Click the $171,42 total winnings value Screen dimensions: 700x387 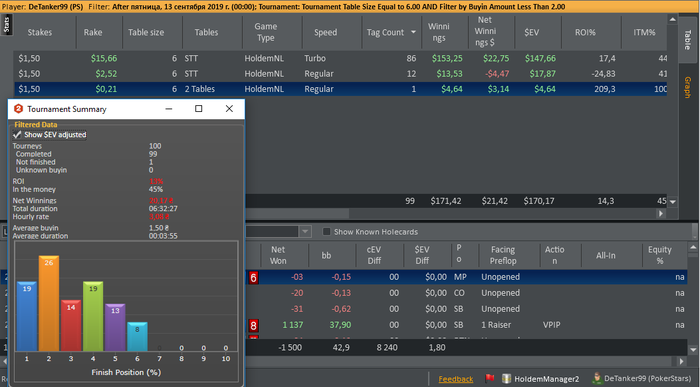(x=446, y=201)
